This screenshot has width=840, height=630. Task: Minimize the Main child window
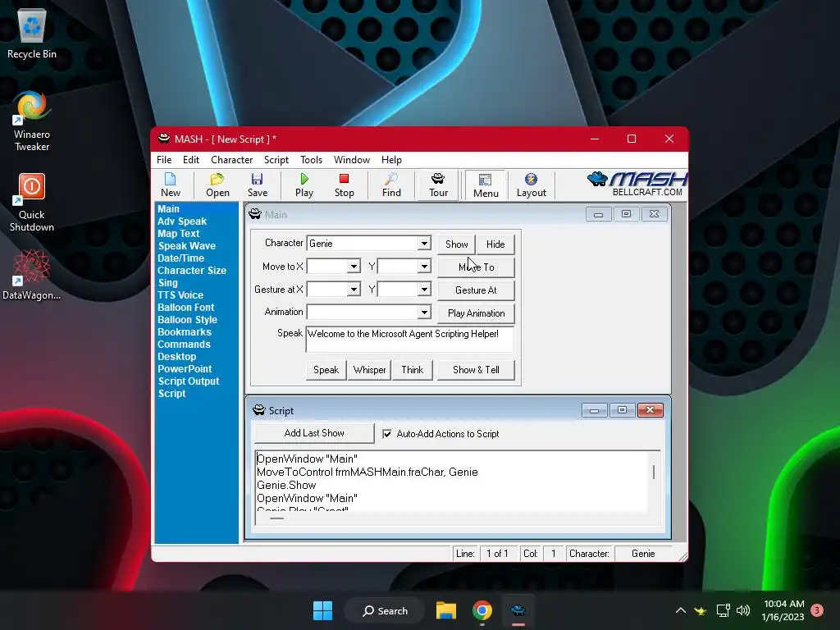tap(598, 214)
